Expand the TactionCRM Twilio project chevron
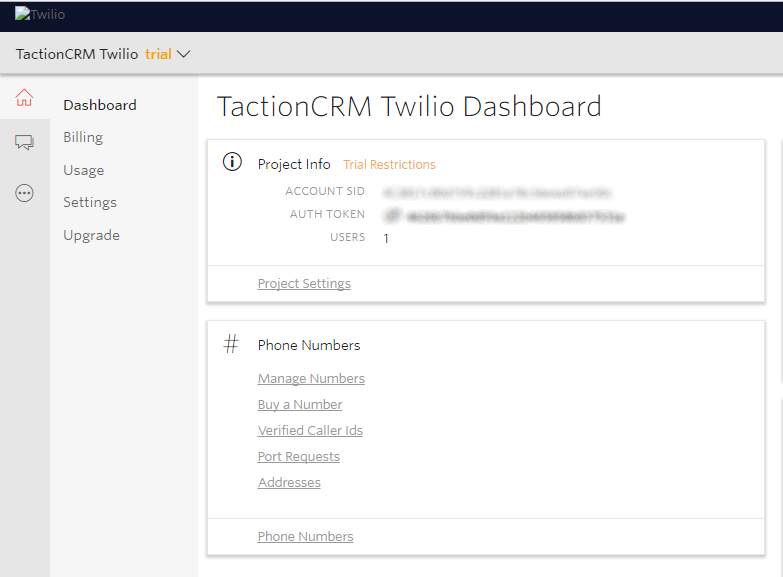Viewport: 783px width, 577px height. [184, 54]
